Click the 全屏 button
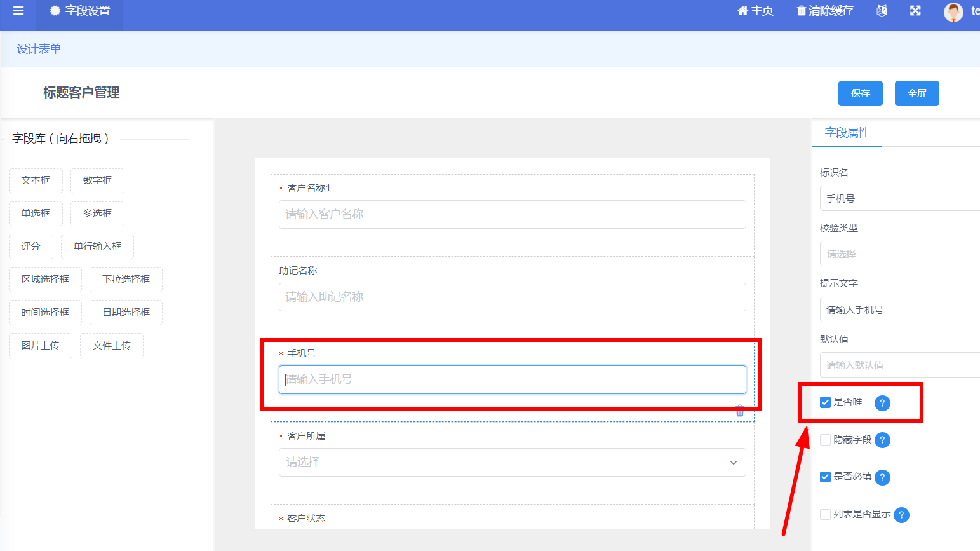This screenshot has width=980, height=551. pyautogui.click(x=916, y=93)
